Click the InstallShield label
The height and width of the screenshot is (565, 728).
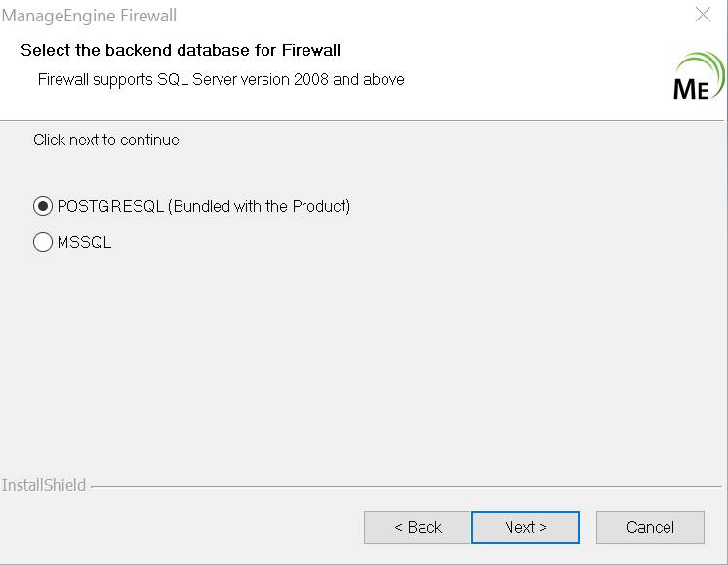(44, 485)
